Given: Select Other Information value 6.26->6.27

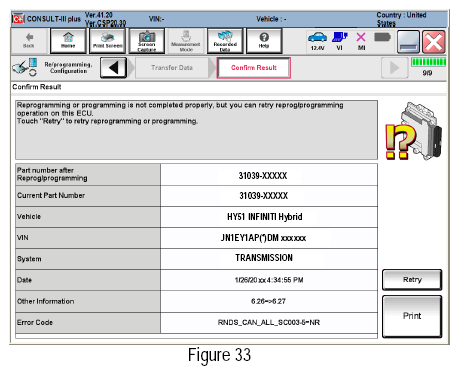Looking at the screenshot, I should click(269, 301).
